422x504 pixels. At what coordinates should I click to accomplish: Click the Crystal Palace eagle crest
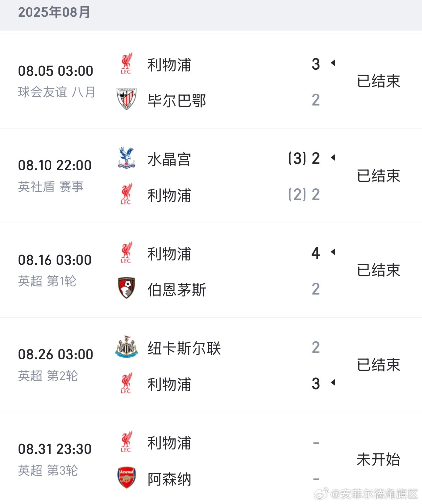tap(127, 158)
